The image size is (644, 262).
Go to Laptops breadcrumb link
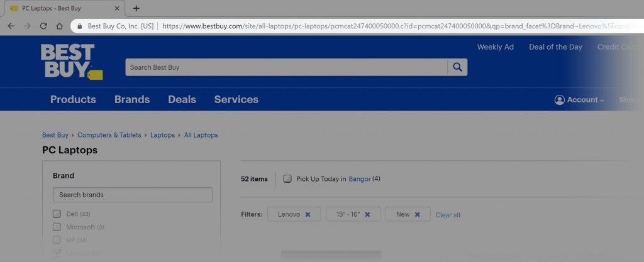coord(163,135)
